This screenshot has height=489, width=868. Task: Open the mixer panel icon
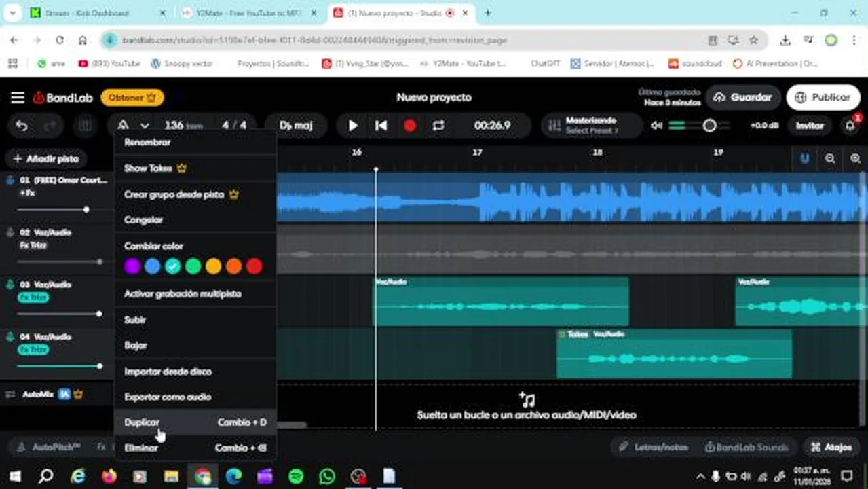coord(85,126)
